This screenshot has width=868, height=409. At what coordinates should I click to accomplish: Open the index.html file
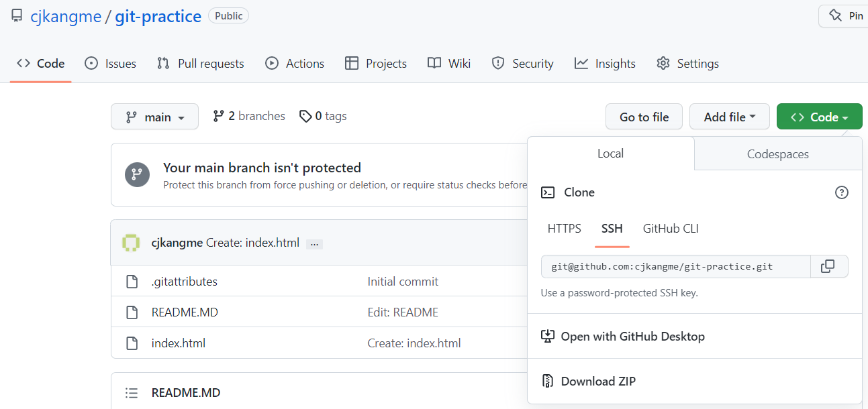click(179, 343)
